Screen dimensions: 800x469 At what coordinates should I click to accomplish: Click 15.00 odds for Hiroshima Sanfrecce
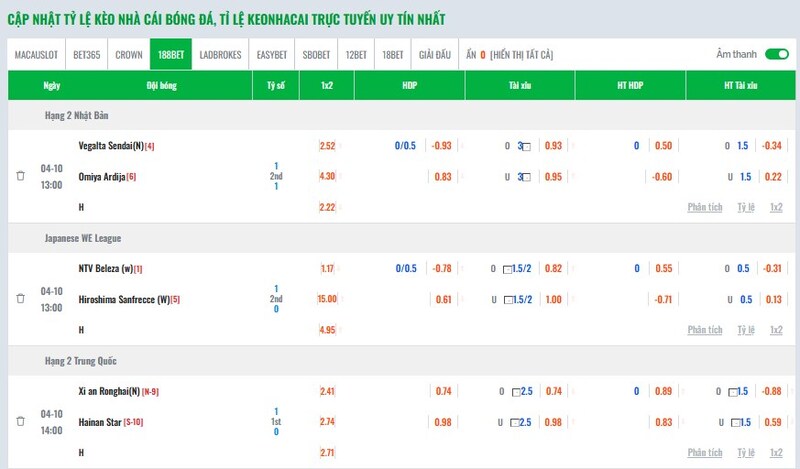coord(327,299)
